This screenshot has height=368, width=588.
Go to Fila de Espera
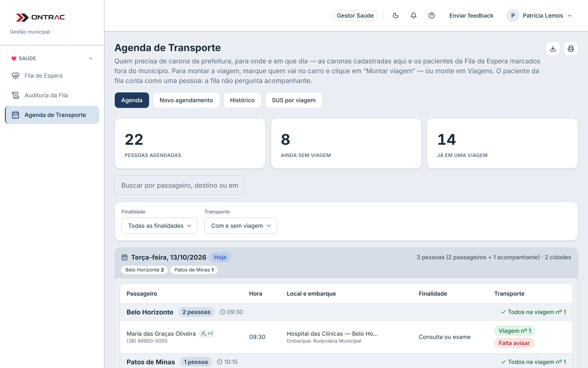[52, 76]
